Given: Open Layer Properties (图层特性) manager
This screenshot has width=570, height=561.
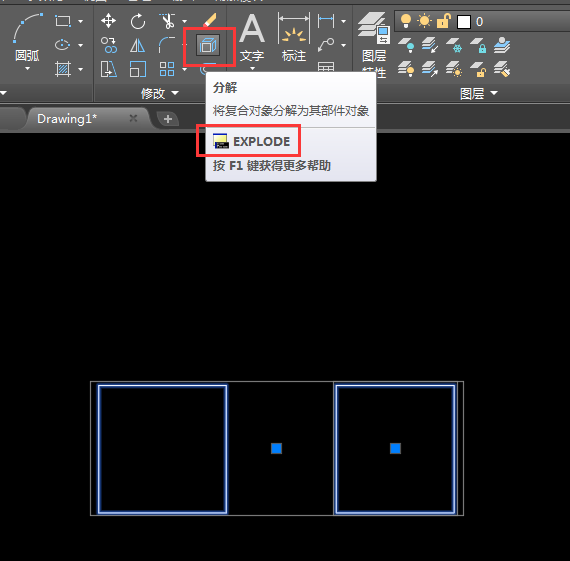Looking at the screenshot, I should point(374,44).
